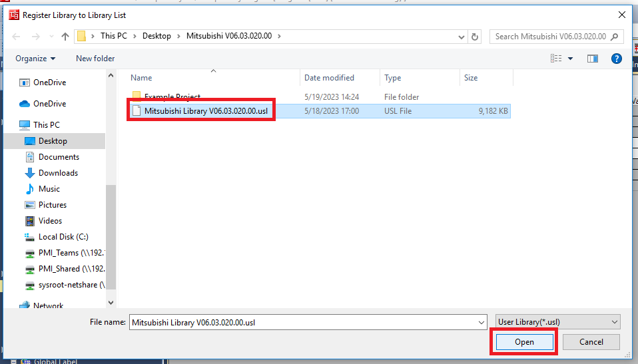Click the Search Mitsubishi V06.03.020.00 field
Viewport: 638px width, 364px height.
tap(550, 37)
